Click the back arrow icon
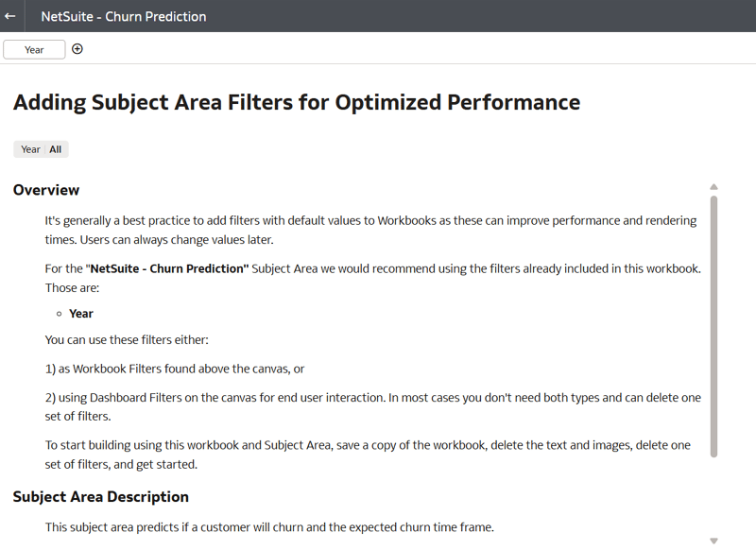Viewport: 756px width, 550px height. (10, 16)
